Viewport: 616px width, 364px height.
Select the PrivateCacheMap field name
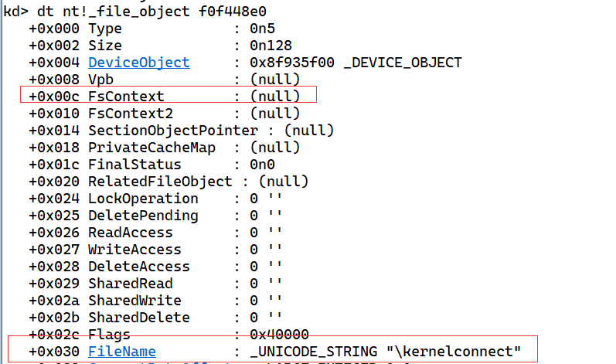[x=151, y=148]
